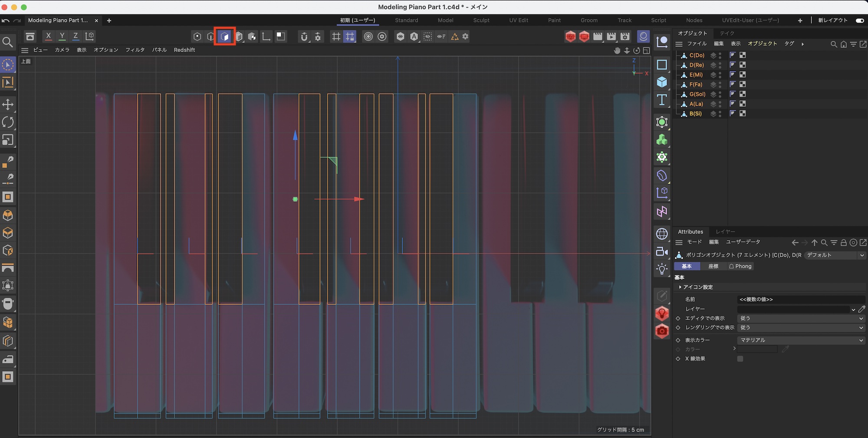The image size is (868, 438).
Task: Open the エディタでの表示 dropdown
Action: point(801,318)
